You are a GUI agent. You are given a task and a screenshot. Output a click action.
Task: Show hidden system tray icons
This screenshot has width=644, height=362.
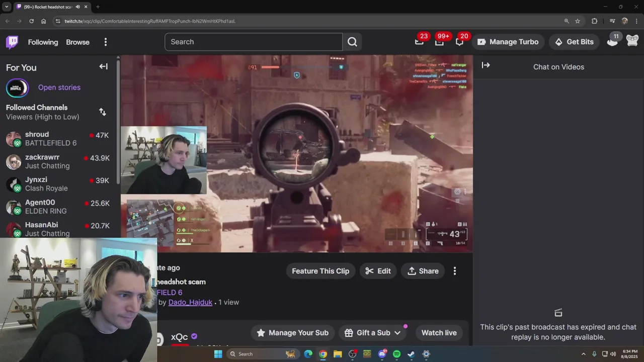583,354
